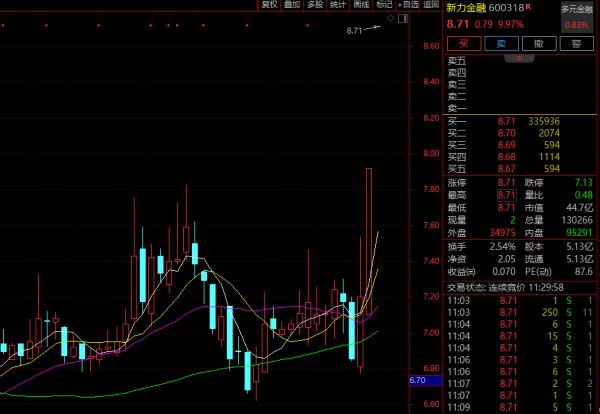Viewport: 600px width, 414px height.
Task: Click the red R badge beside 600318
Action: pos(528,6)
